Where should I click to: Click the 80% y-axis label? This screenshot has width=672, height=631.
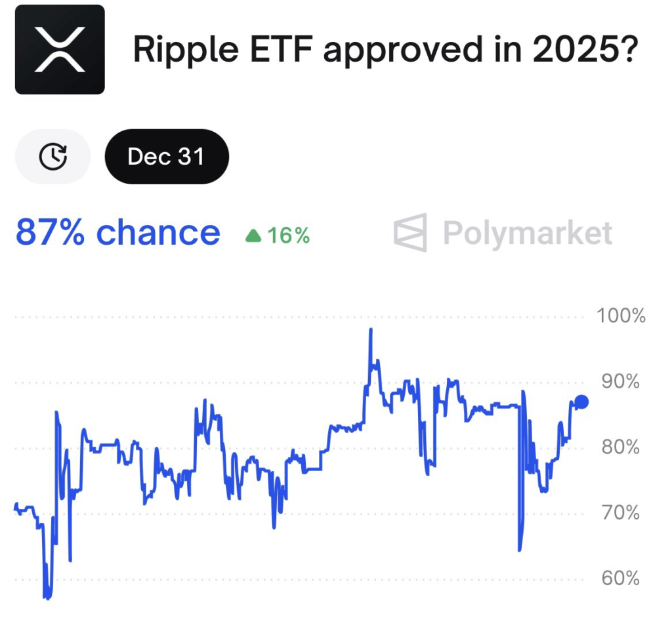[x=621, y=447]
